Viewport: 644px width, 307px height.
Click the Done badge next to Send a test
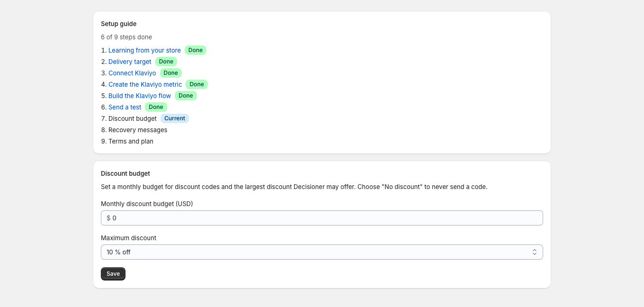coord(156,107)
